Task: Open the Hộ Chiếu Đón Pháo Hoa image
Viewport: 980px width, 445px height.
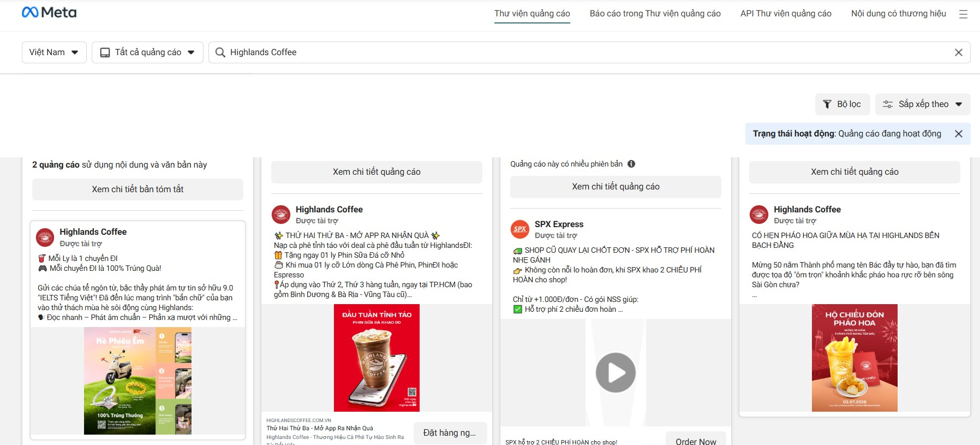Action: coord(854,358)
